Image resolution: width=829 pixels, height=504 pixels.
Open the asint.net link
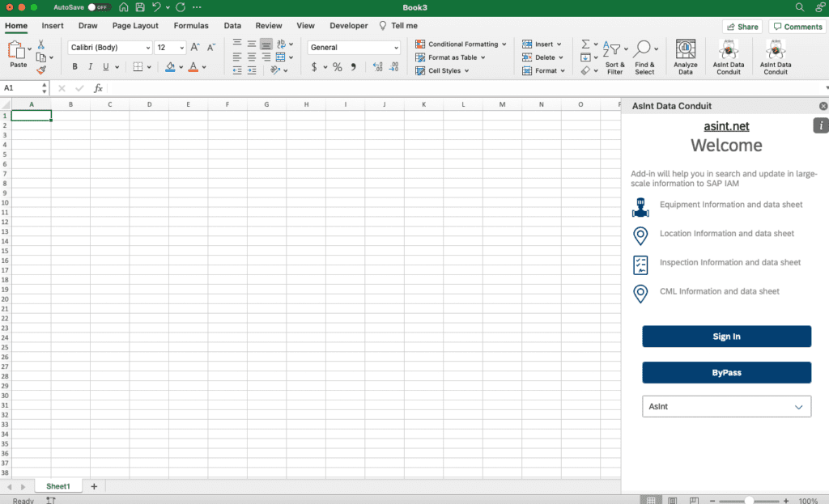(726, 126)
